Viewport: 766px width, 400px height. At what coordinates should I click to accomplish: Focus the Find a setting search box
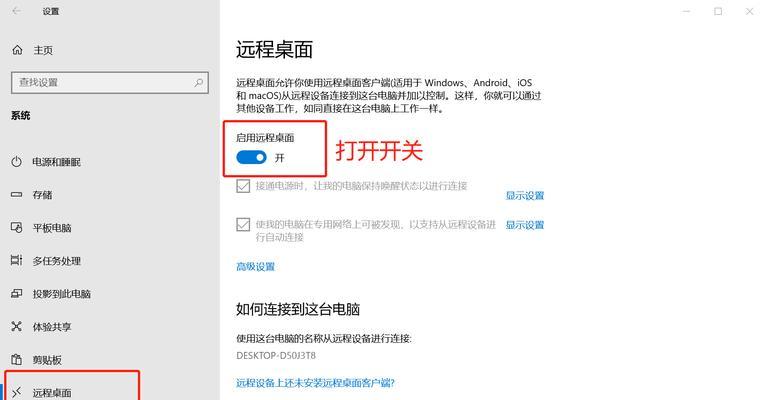coord(110,83)
